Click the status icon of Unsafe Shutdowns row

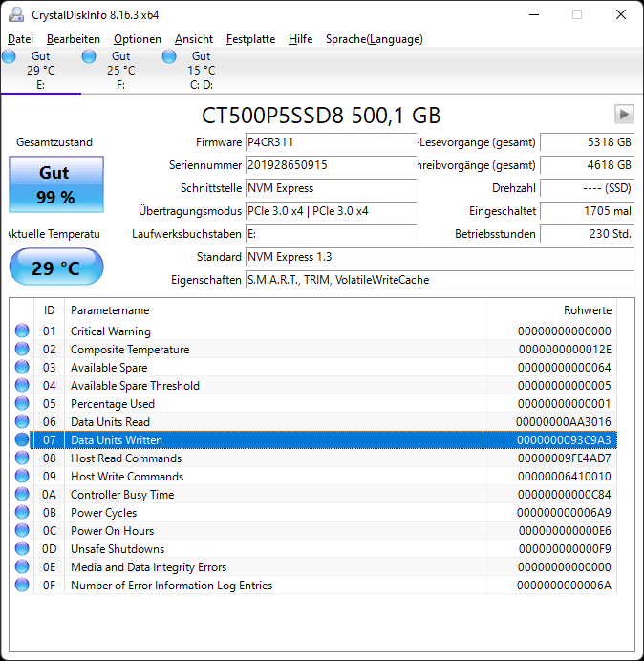(x=22, y=548)
